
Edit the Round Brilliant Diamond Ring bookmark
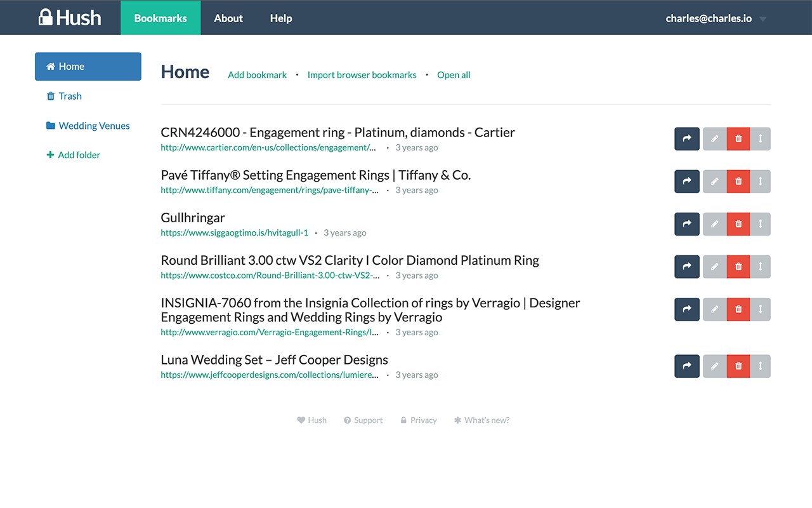coord(715,266)
